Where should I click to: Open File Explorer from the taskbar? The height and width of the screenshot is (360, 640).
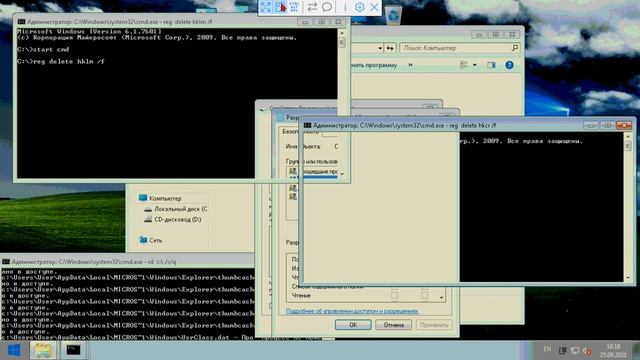coord(43,350)
